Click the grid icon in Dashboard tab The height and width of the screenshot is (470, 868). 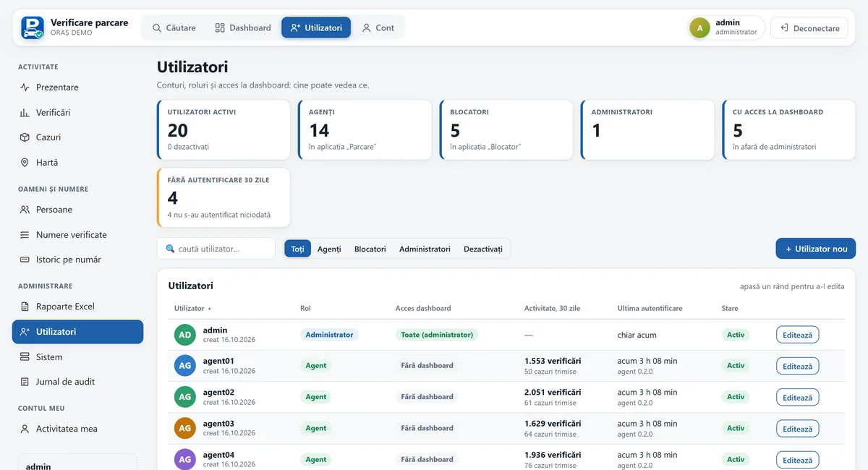220,27
